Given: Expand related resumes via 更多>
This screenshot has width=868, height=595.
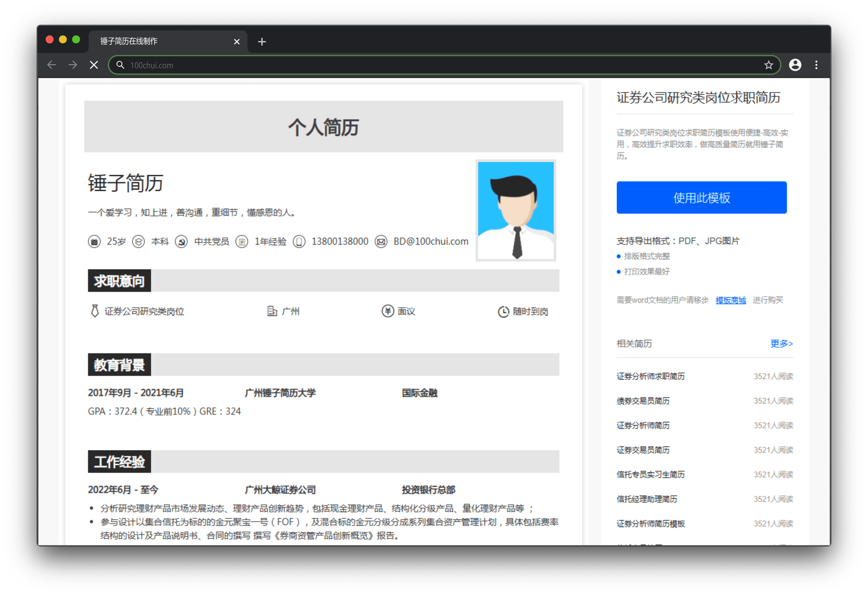Looking at the screenshot, I should coord(781,343).
